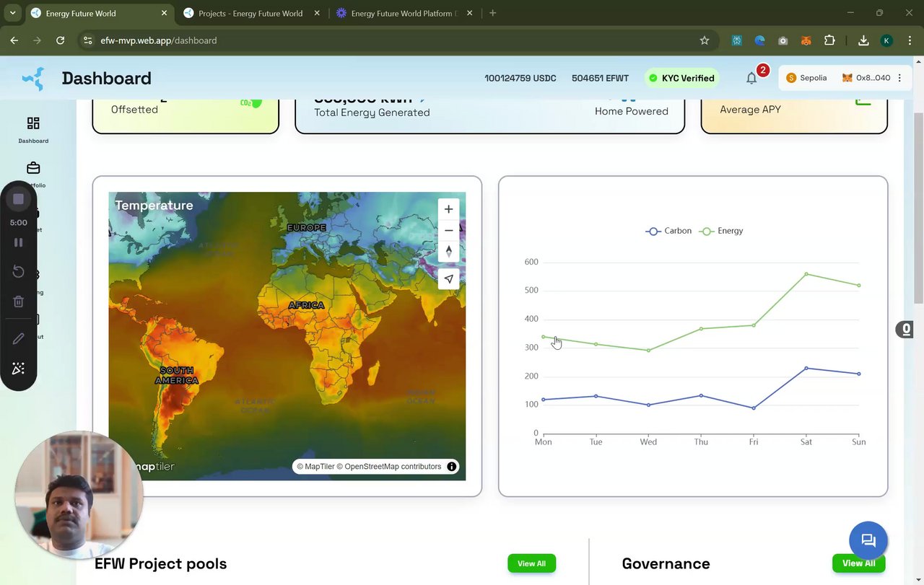This screenshot has height=585, width=924.
Task: Go back to the previous page
Action: point(14,40)
